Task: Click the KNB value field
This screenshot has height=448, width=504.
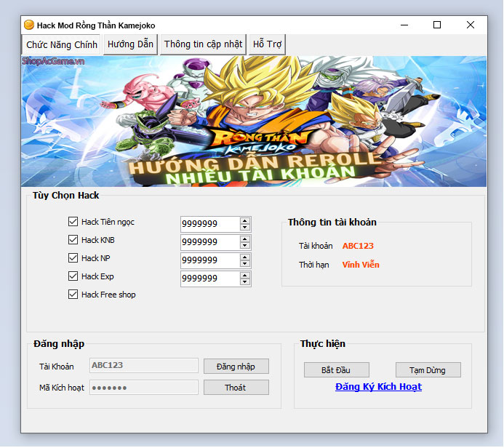Action: point(210,242)
